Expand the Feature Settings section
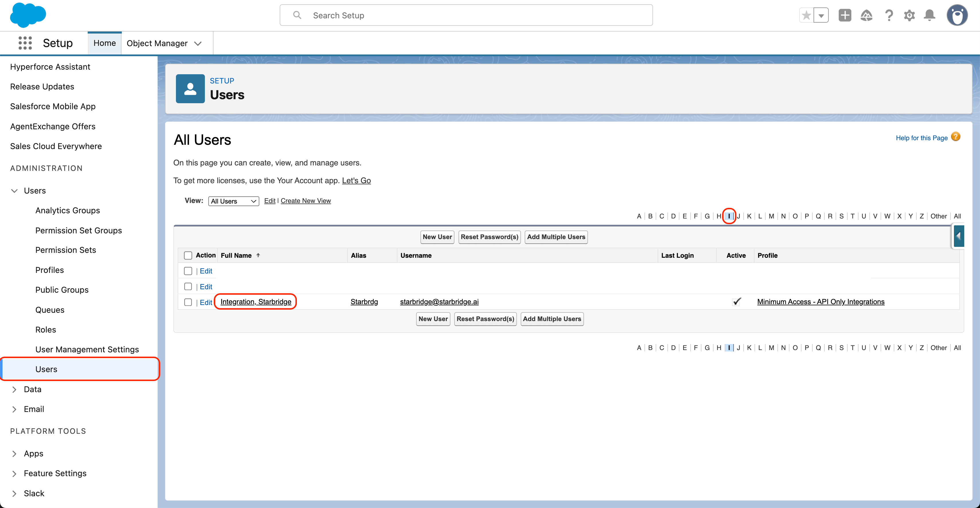 click(x=14, y=473)
